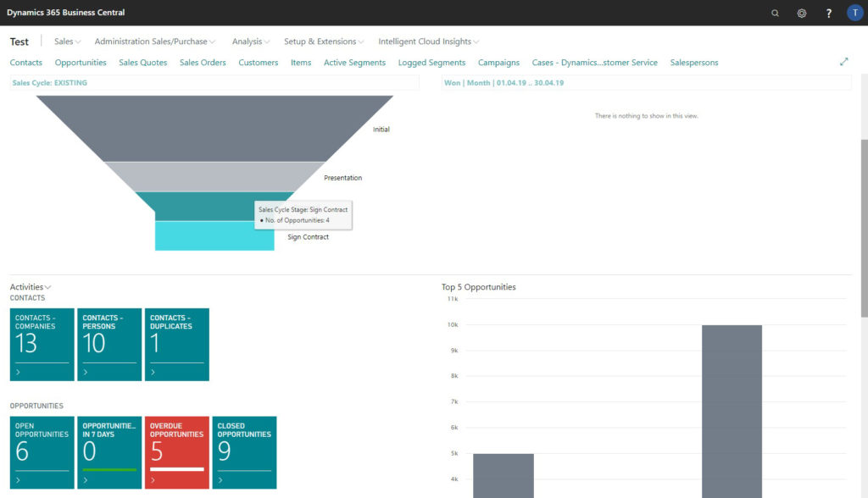This screenshot has width=868, height=498.
Task: Open Sales Quotes
Action: click(142, 63)
